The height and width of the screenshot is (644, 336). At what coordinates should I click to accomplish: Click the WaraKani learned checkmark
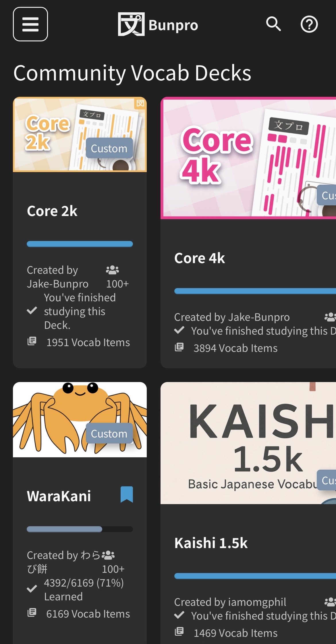point(32,589)
